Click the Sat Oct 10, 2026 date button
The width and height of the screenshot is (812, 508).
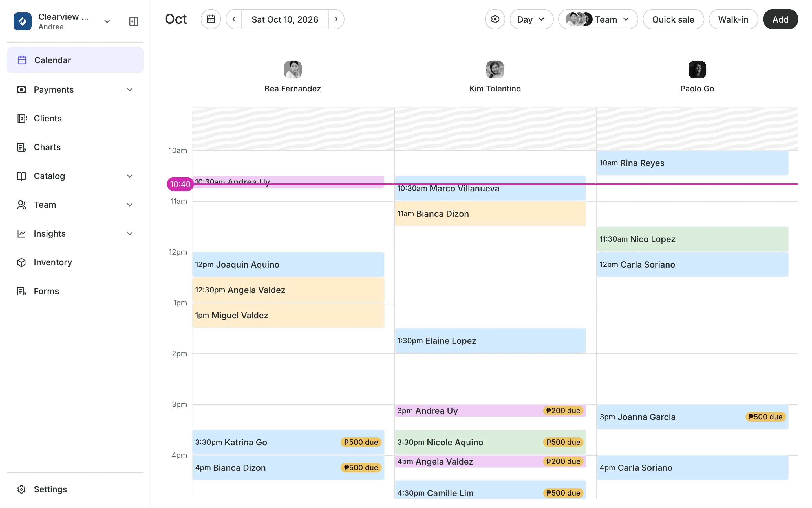285,19
